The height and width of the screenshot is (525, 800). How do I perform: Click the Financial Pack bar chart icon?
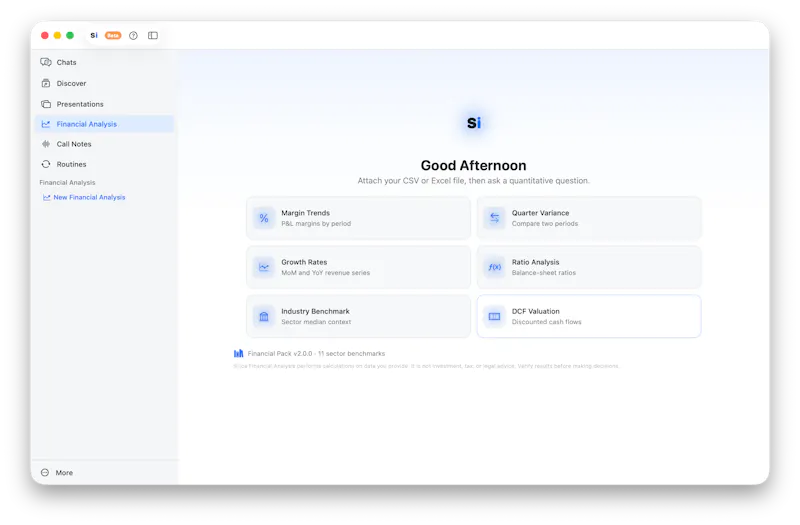(238, 353)
